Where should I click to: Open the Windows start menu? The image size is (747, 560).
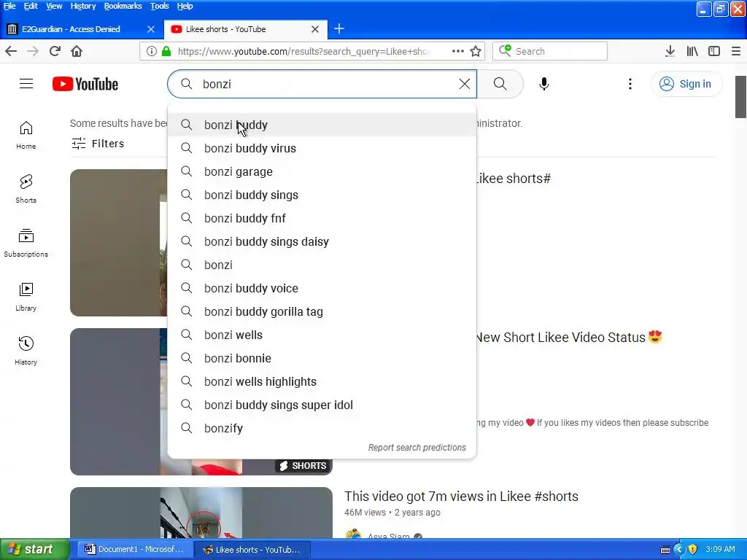35,549
